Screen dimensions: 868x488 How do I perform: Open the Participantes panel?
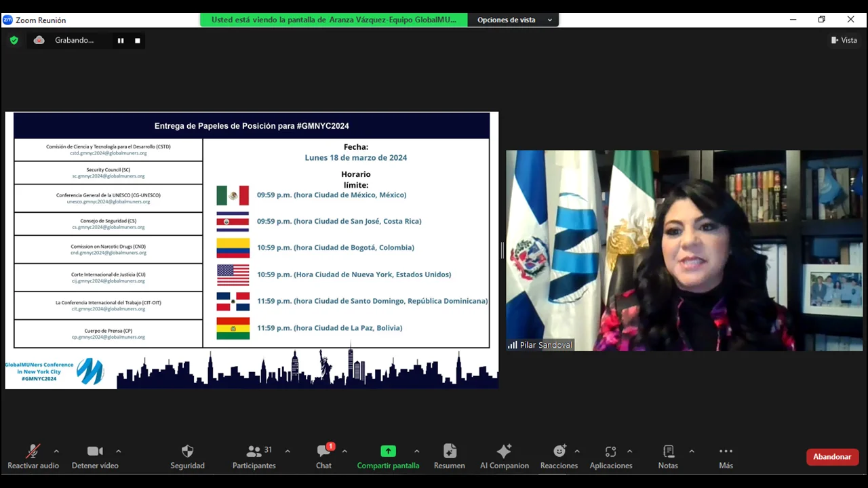(254, 452)
